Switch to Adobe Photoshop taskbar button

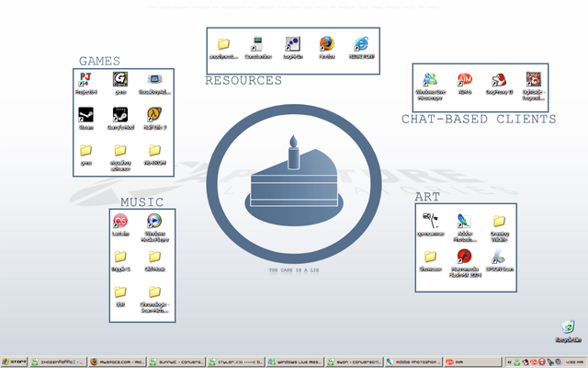point(413,362)
